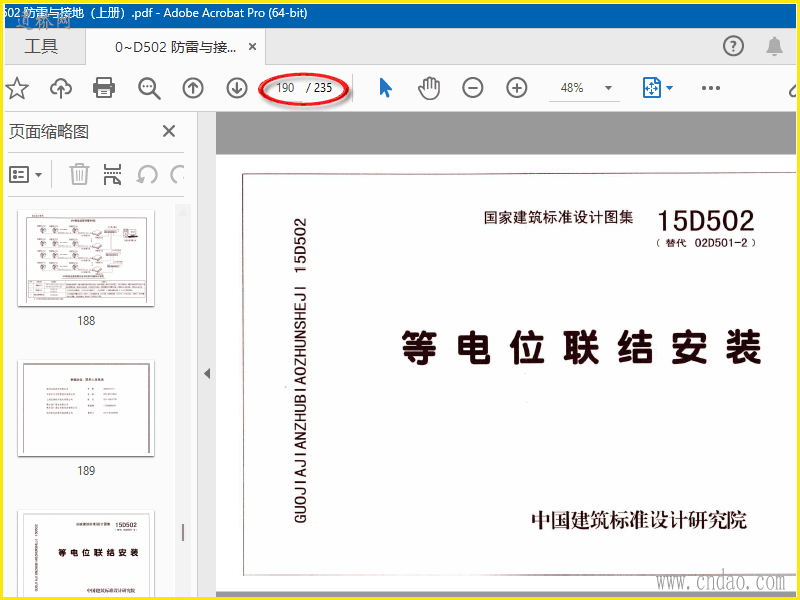Rotate page clockwise
The height and width of the screenshot is (600, 800).
177,174
